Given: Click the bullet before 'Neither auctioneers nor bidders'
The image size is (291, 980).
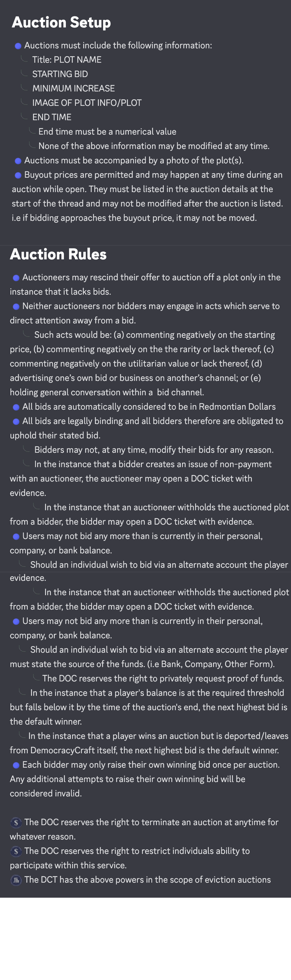Looking at the screenshot, I should point(16,307).
